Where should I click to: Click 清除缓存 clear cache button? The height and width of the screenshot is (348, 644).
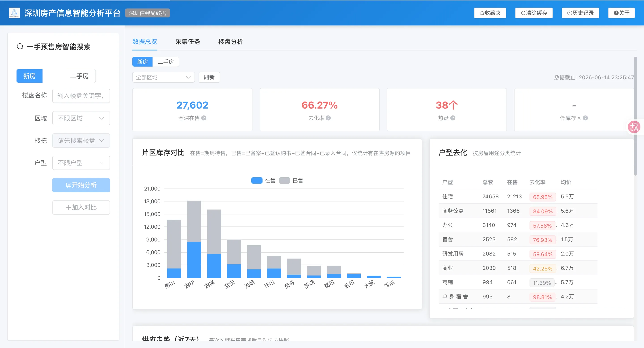pyautogui.click(x=534, y=13)
